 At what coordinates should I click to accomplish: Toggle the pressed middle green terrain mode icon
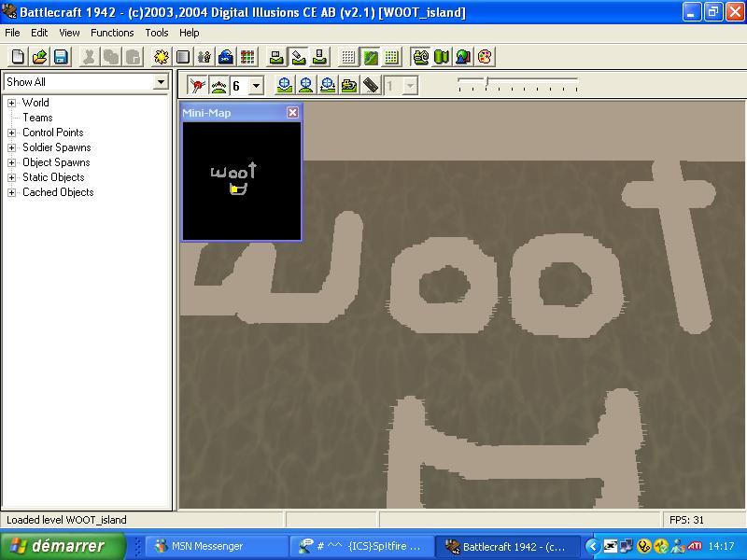pyautogui.click(x=298, y=57)
